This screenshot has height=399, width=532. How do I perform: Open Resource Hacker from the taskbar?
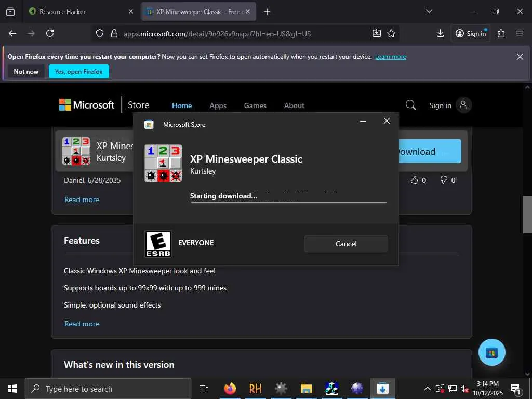coord(256,389)
